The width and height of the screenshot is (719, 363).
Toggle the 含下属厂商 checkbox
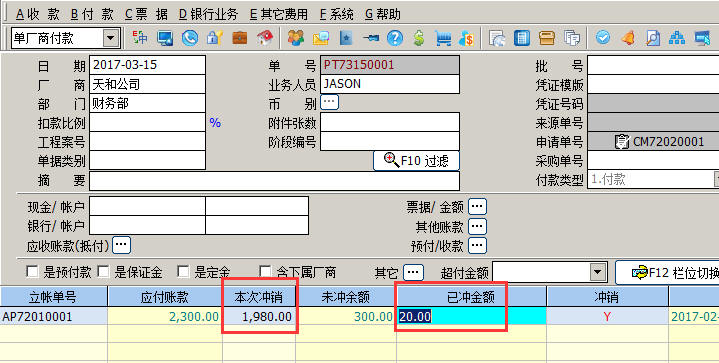coord(265,272)
